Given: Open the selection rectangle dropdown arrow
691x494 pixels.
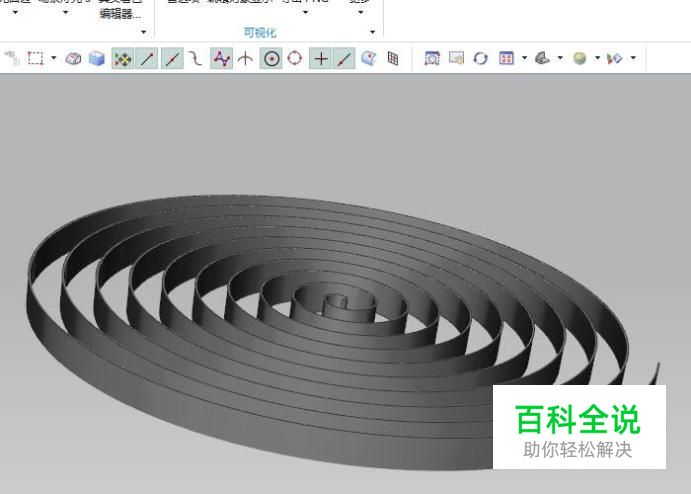Looking at the screenshot, I should click(x=54, y=59).
